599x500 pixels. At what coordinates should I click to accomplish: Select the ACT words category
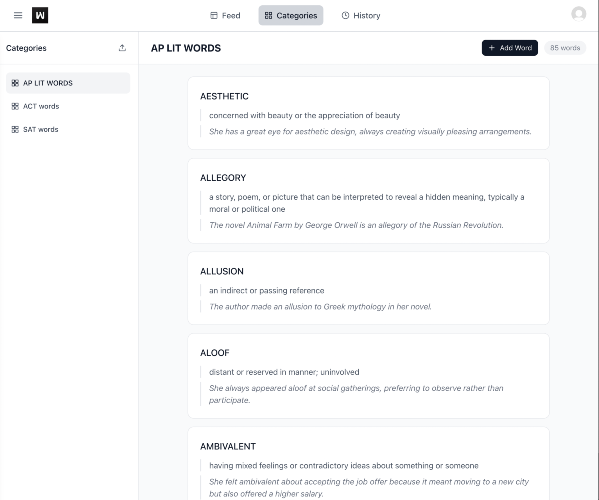click(x=68, y=106)
